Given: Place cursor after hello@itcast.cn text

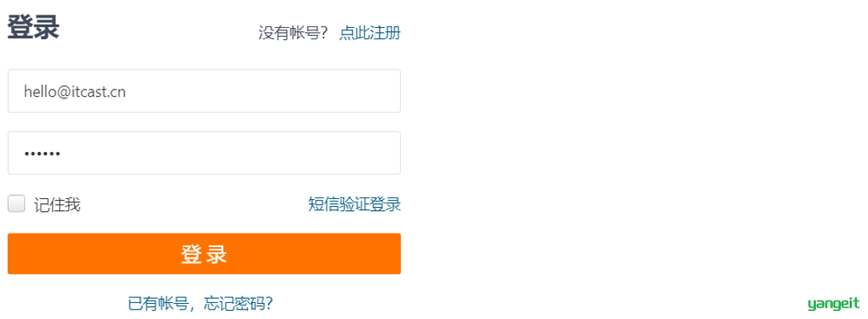Looking at the screenshot, I should (126, 92).
